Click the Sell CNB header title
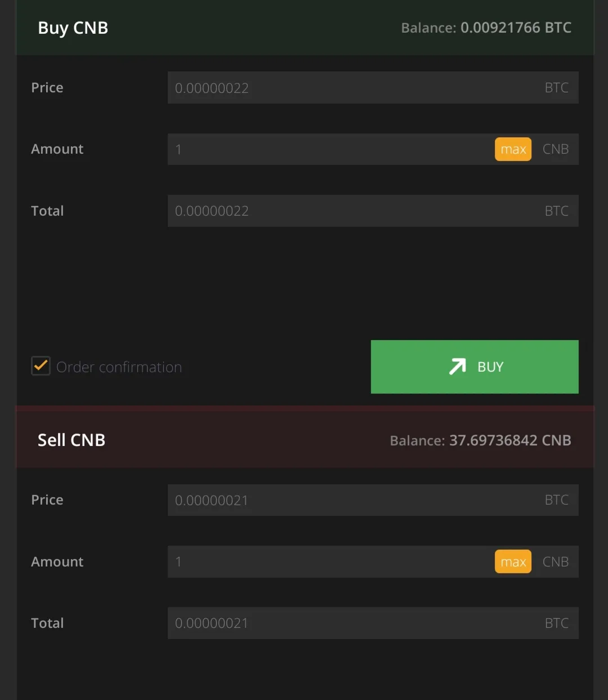The image size is (608, 700). point(71,440)
